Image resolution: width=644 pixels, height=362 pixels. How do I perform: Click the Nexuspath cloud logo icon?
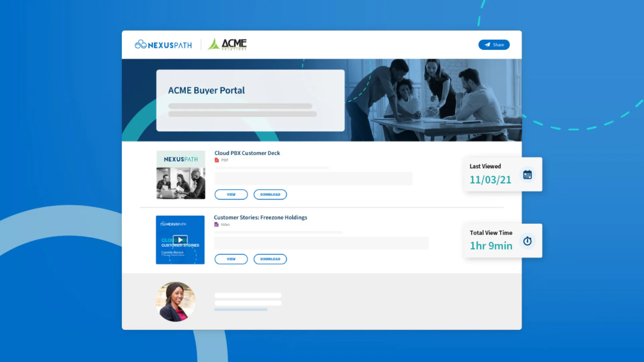click(141, 44)
